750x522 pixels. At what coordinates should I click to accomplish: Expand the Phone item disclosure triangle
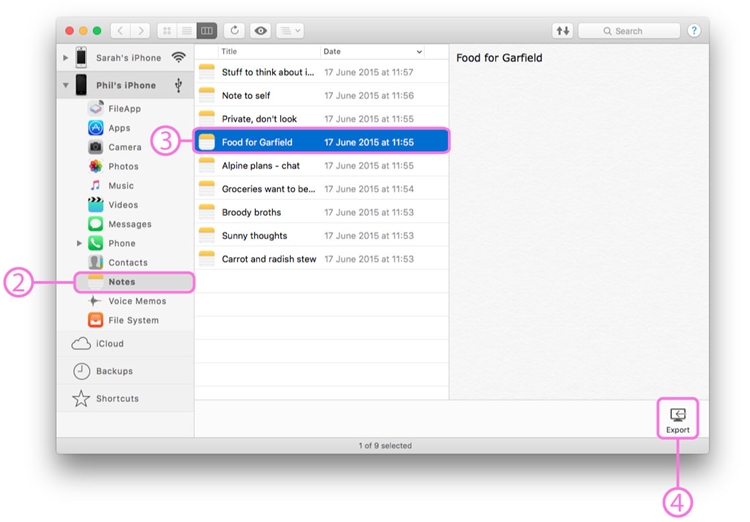pyautogui.click(x=79, y=243)
